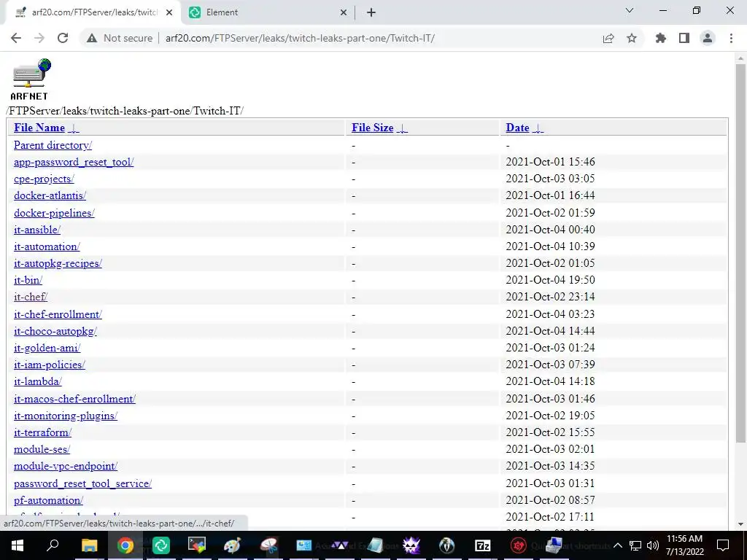Open the it-choco-autopkg folder
The width and height of the screenshot is (747, 560).
click(x=55, y=331)
